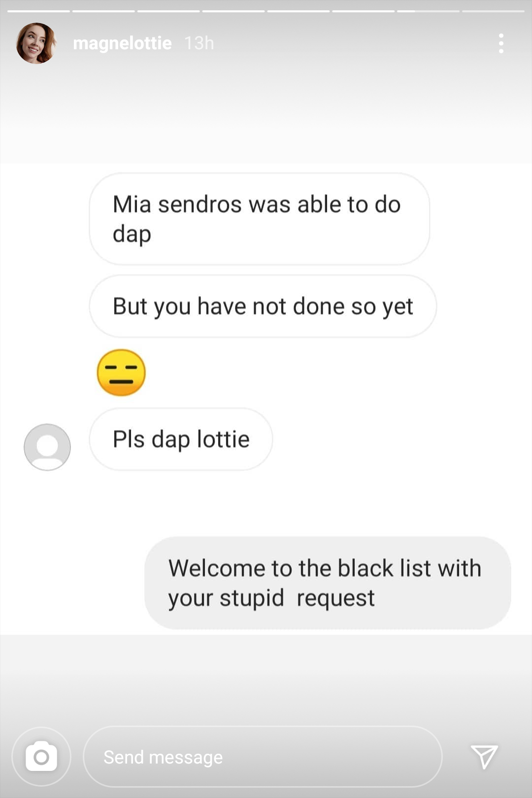Tap the camera icon to reply
Screen dimensions: 532x798
(41, 757)
